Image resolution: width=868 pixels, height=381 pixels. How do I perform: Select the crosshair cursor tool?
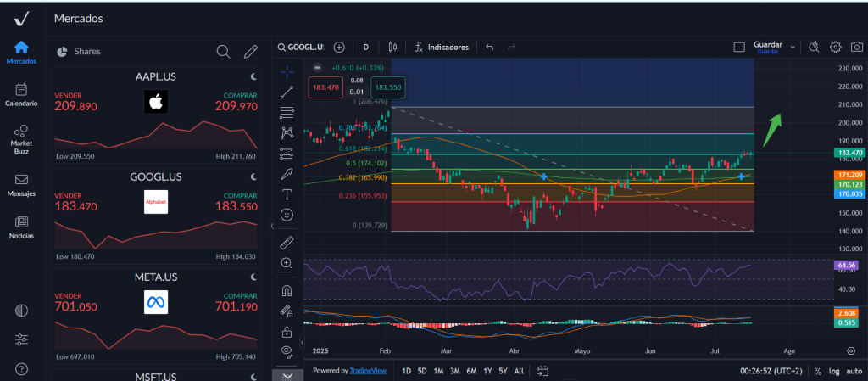pos(287,72)
